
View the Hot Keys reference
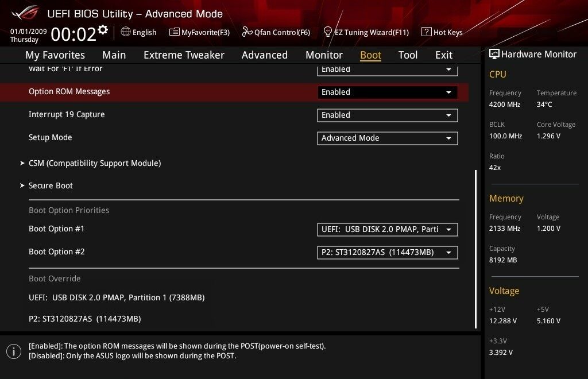[x=442, y=32]
